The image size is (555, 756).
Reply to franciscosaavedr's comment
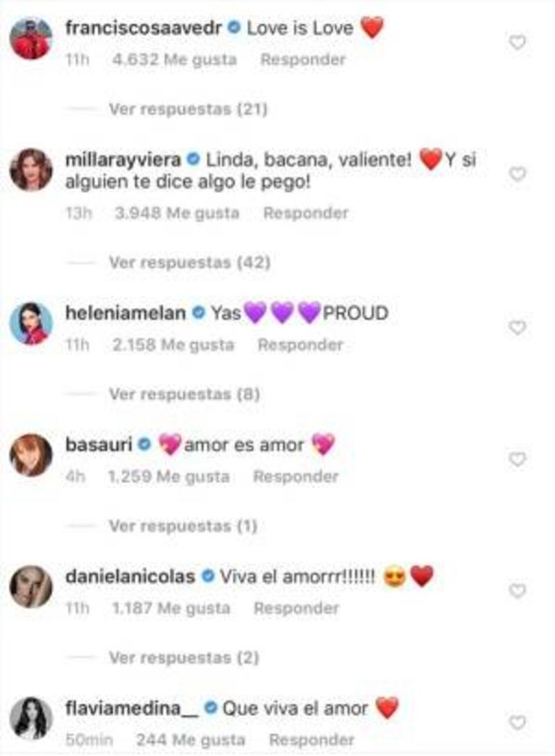click(x=303, y=60)
